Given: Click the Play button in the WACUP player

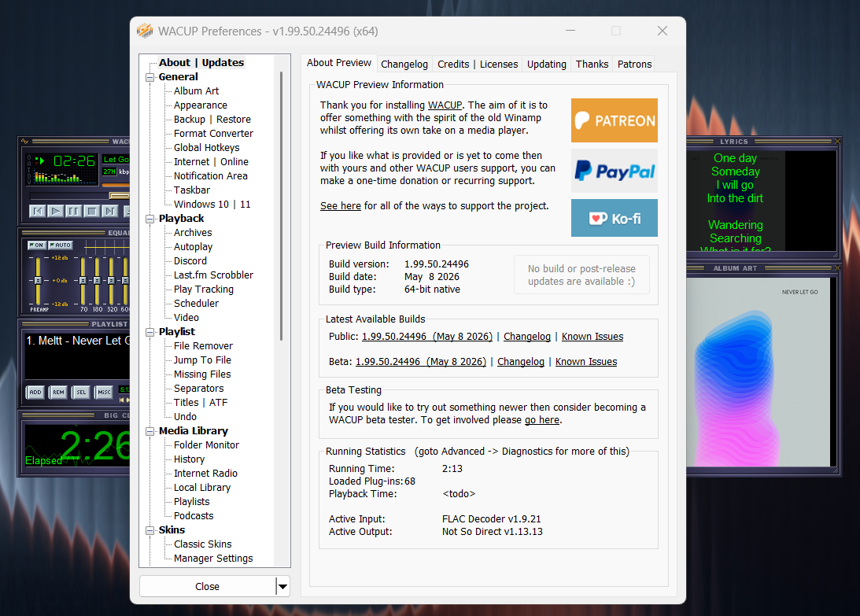Looking at the screenshot, I should [x=55, y=211].
